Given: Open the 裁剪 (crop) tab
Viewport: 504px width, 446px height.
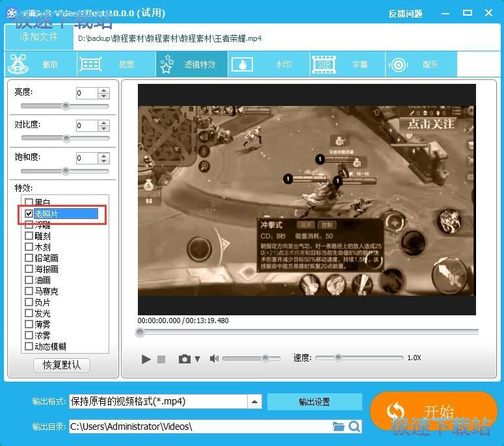Looking at the screenshot, I should (x=116, y=64).
